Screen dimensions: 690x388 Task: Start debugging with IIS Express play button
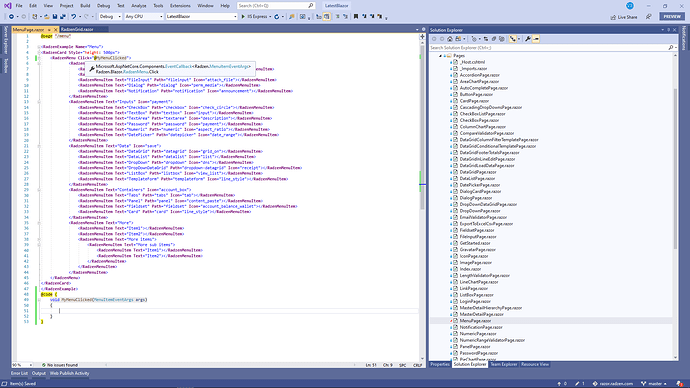pos(243,17)
